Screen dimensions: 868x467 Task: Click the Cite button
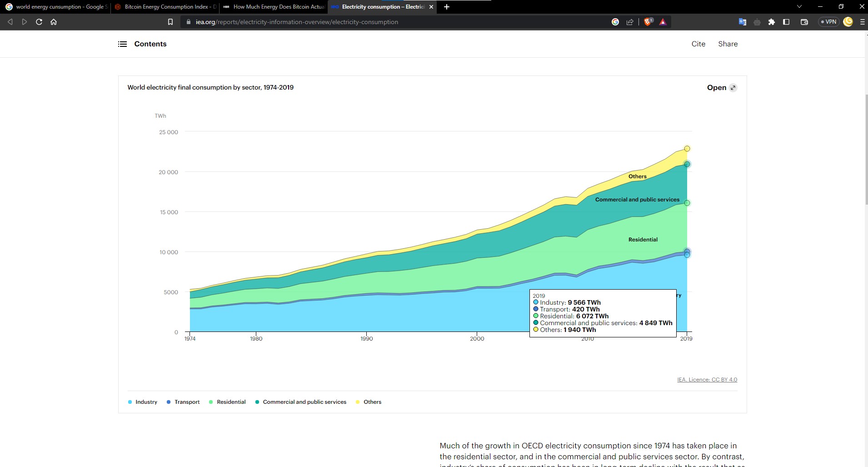click(x=698, y=44)
